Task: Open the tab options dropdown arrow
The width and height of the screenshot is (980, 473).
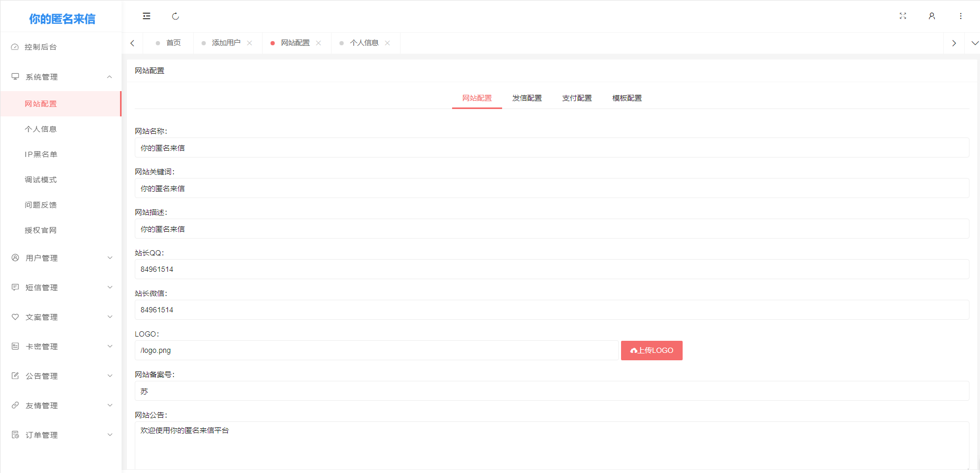Action: click(x=974, y=43)
